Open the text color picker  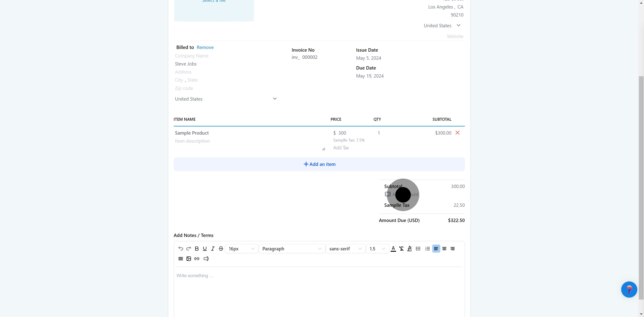[393, 249]
